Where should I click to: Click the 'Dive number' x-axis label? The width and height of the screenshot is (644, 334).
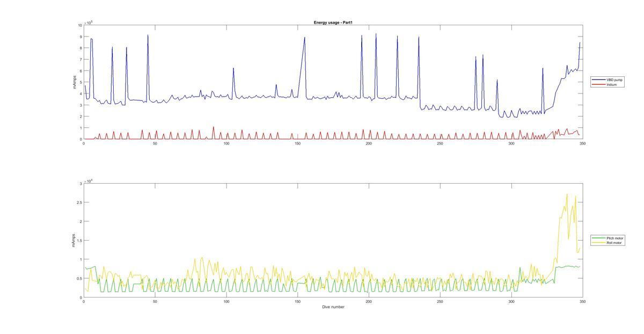pyautogui.click(x=333, y=307)
